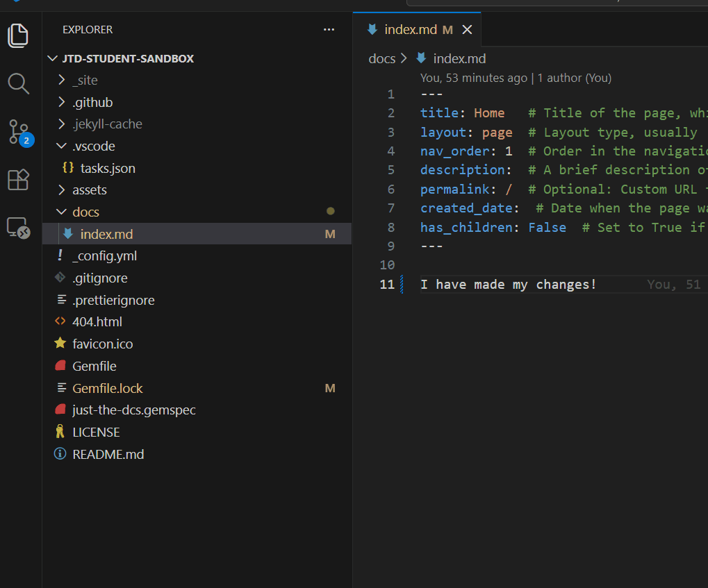708x588 pixels.
Task: Open Gemfile.lock in the explorer
Action: point(108,389)
